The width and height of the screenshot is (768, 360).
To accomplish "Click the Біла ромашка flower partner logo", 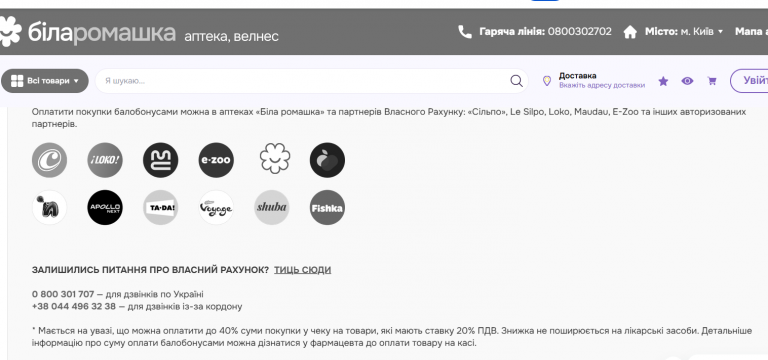I will (x=275, y=159).
